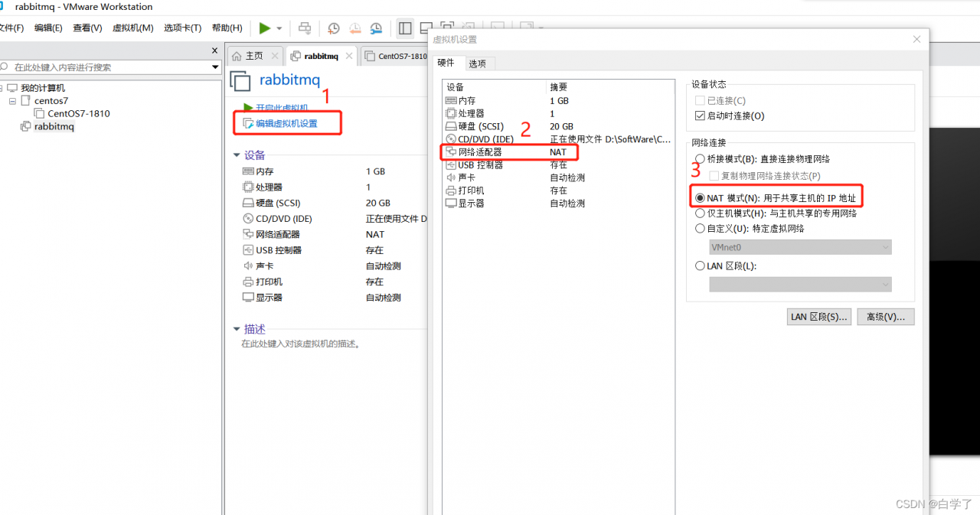Click the take snapshot clock icon

pos(334,28)
